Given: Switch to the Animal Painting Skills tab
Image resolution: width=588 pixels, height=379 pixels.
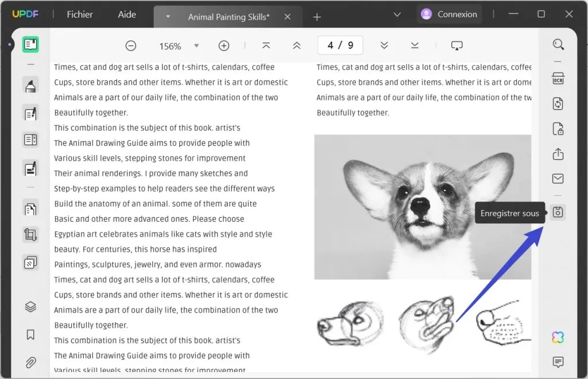Looking at the screenshot, I should pos(228,17).
